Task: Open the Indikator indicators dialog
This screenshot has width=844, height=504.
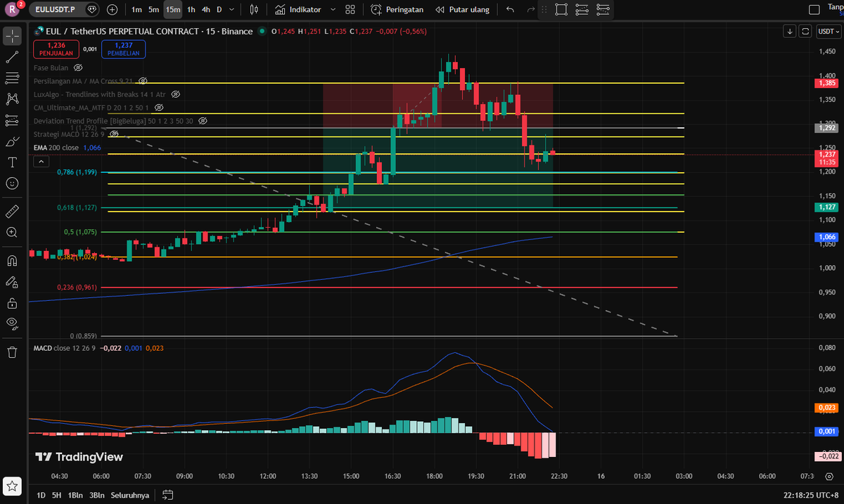Action: (x=298, y=10)
